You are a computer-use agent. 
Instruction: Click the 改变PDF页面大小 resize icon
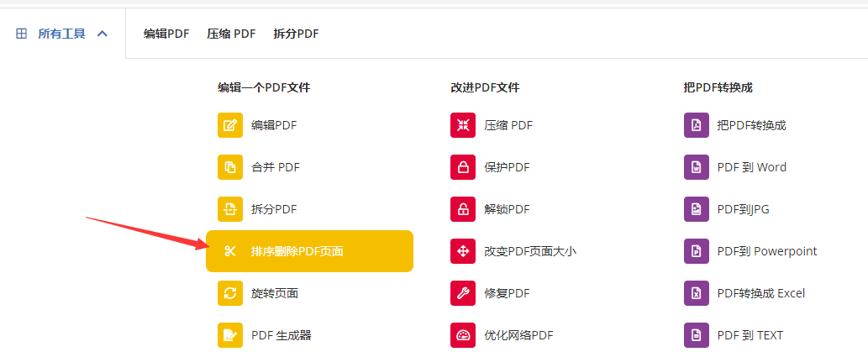[x=463, y=251]
